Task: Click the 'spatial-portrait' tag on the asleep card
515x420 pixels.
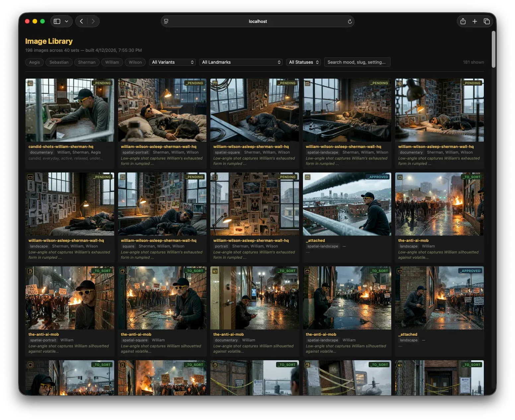Action: tap(135, 153)
